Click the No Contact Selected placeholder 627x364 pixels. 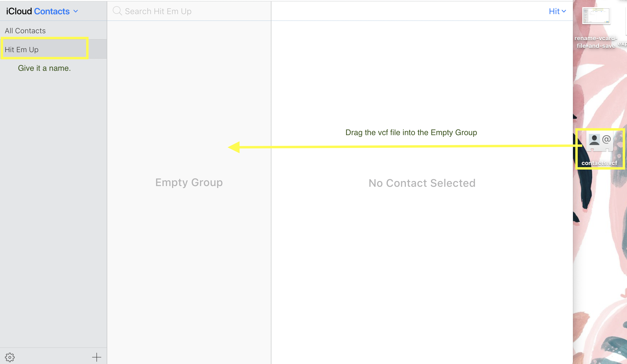coord(422,183)
